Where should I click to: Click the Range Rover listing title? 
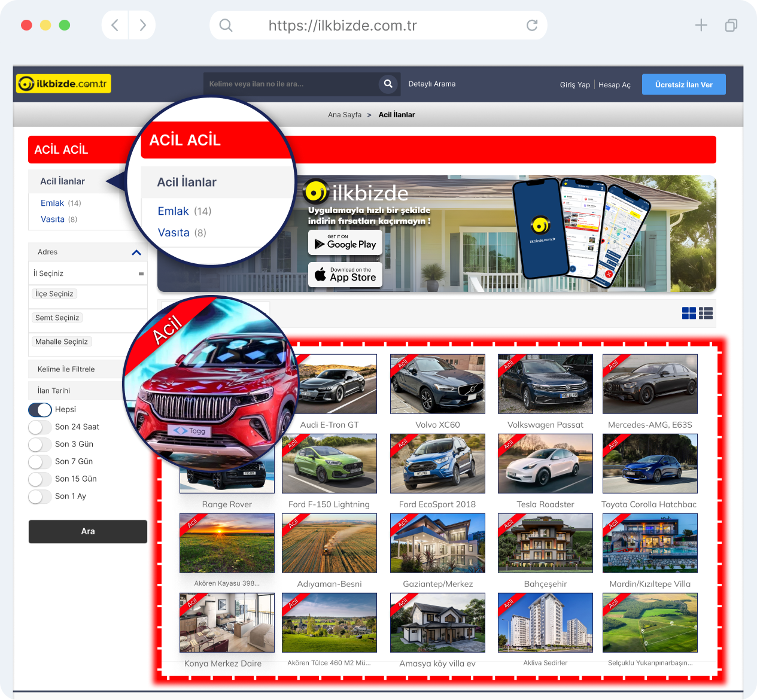click(227, 504)
